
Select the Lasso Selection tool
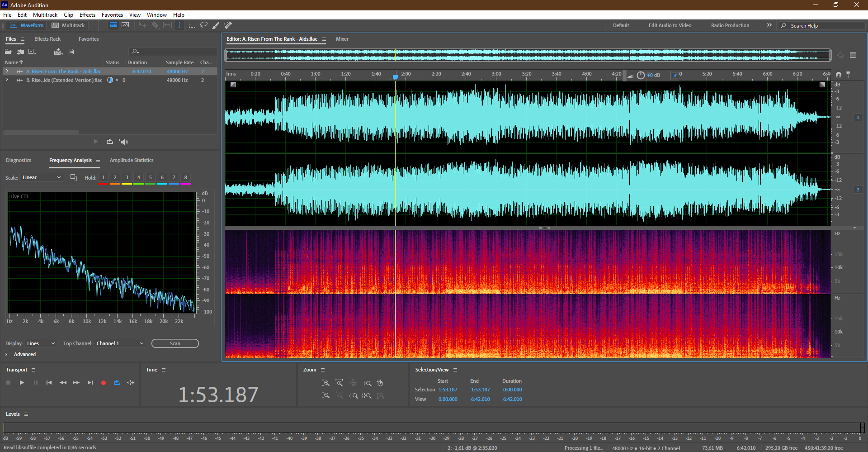tap(204, 25)
